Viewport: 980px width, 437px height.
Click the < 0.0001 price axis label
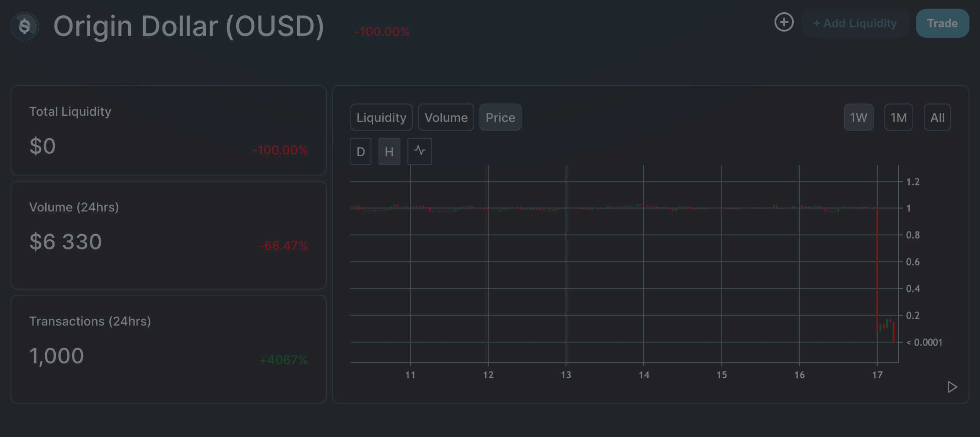pyautogui.click(x=925, y=342)
